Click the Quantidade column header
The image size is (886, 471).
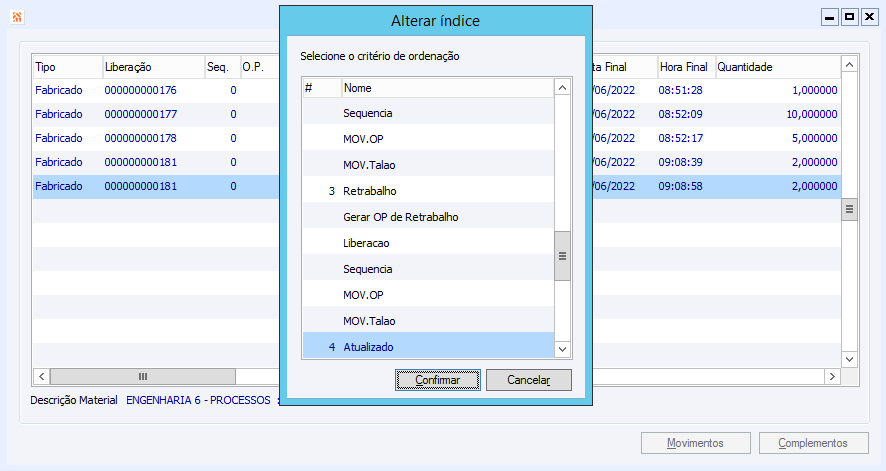(778, 67)
